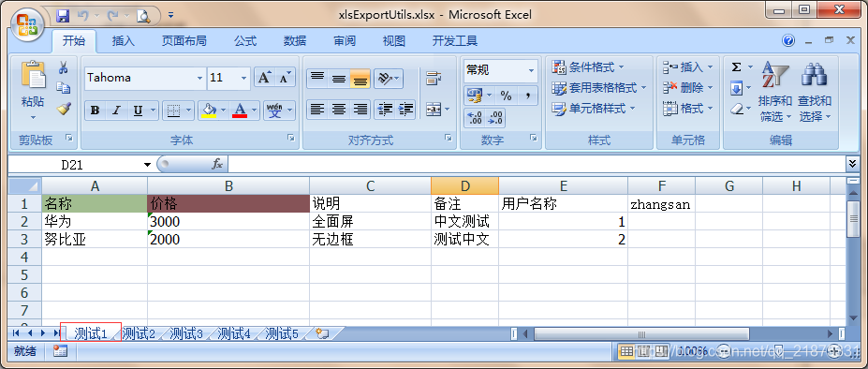868x369 pixels.
Task: Align text left
Action: tap(317, 110)
